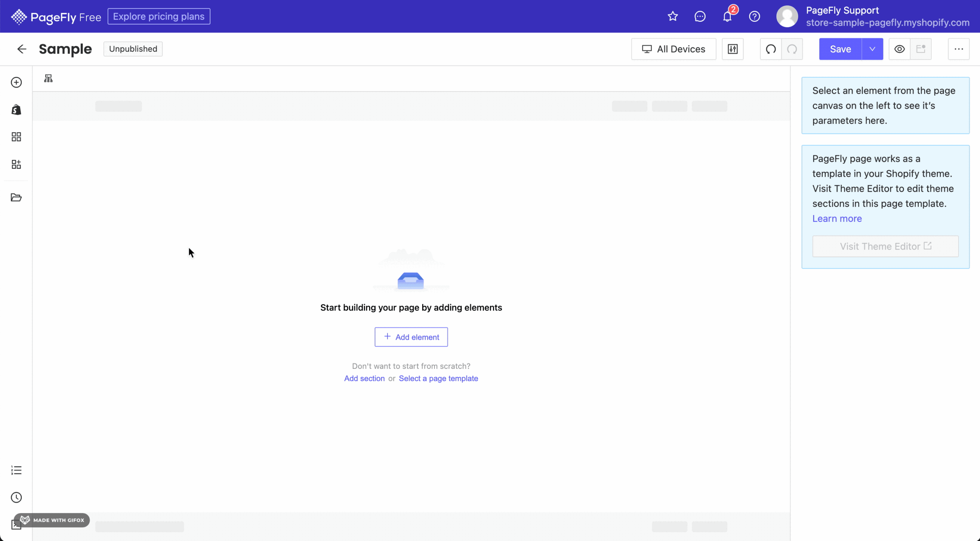Click the Add element button

[411, 337]
